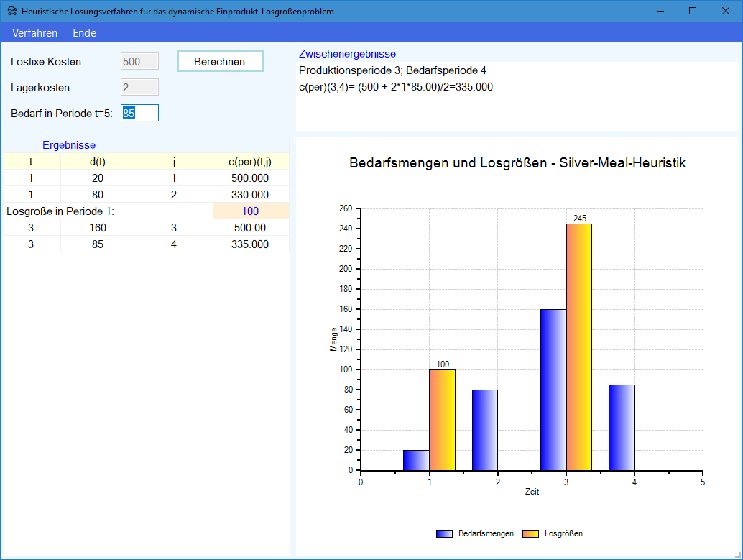Click the Losgrößen bar labeled 245
This screenshot has height=560, width=743.
coord(579,346)
